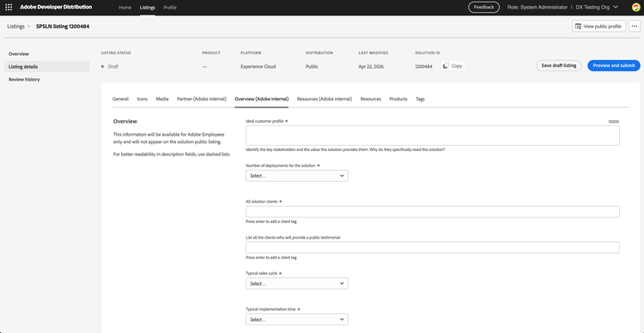Select the Listings nav item
The height and width of the screenshot is (333, 644).
[148, 8]
